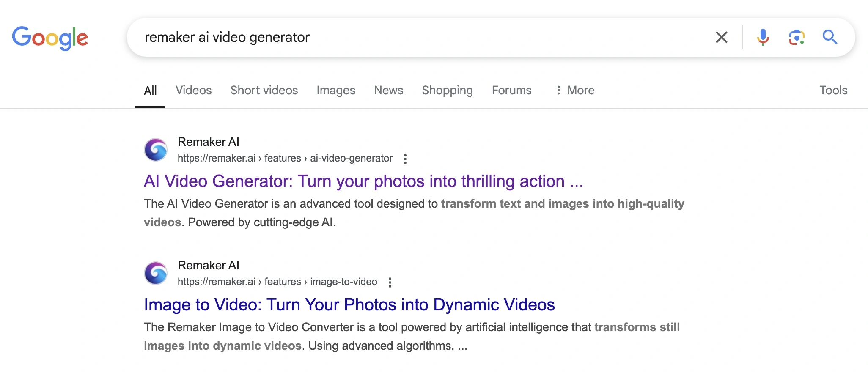Open Google Lens image search
Viewport: 868px width, 373px height.
[797, 37]
